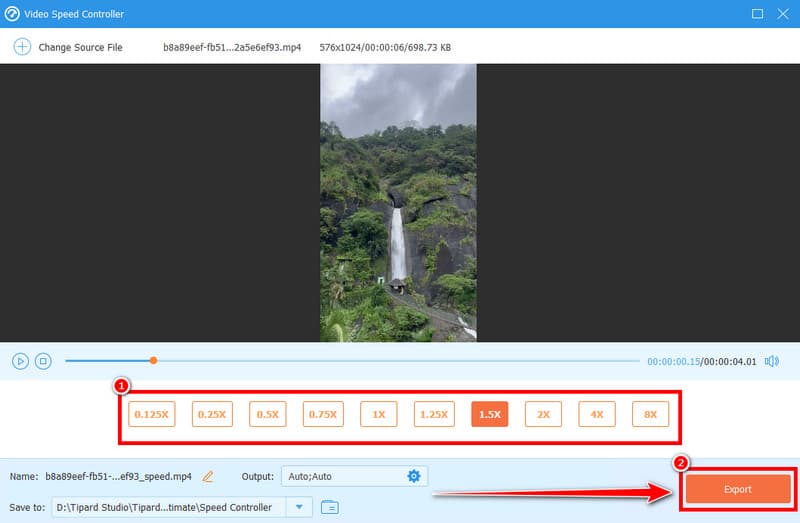Select 0.75X speed
This screenshot has height=523, width=800.
(323, 414)
